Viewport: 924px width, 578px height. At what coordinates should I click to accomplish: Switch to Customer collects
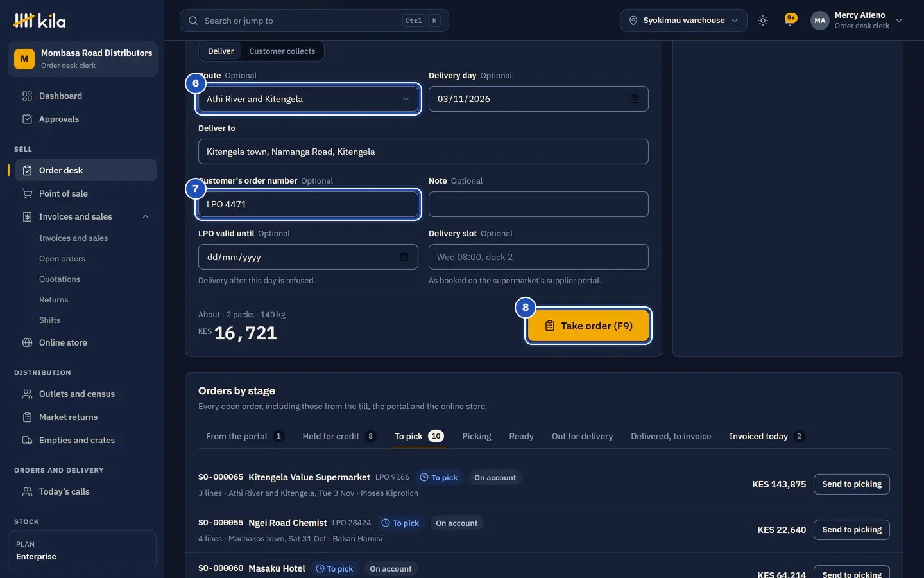(282, 51)
